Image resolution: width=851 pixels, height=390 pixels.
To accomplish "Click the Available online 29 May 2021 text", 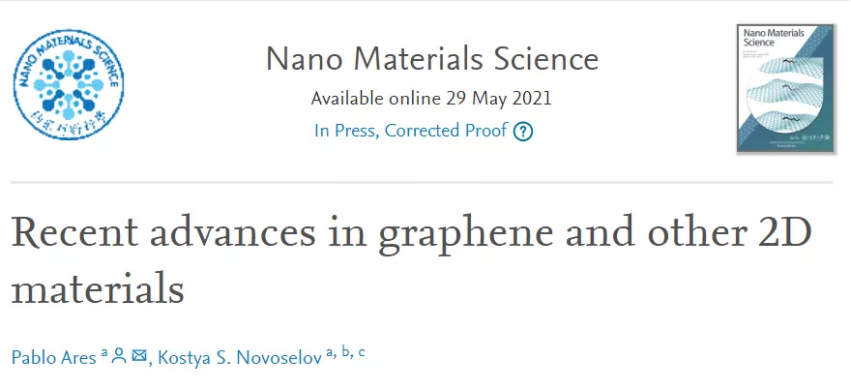I will tap(431, 99).
